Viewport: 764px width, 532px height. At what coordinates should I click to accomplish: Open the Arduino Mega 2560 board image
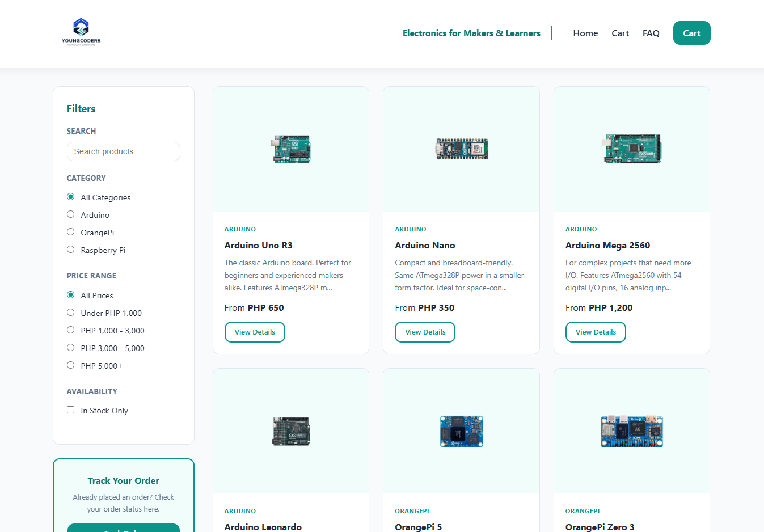632,149
